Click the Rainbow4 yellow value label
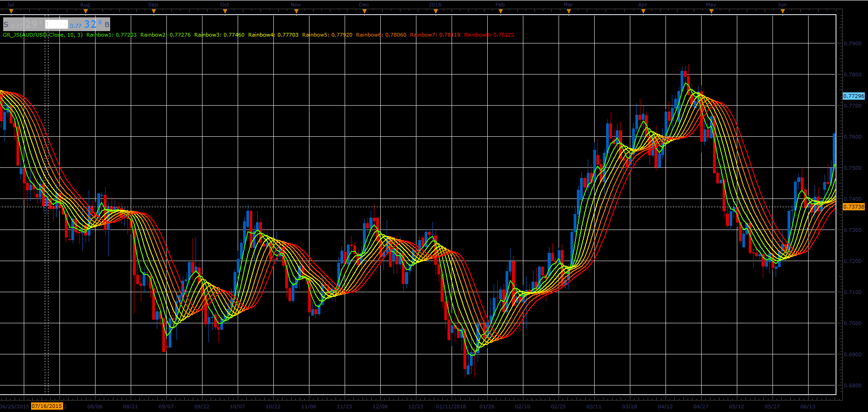 click(x=273, y=35)
